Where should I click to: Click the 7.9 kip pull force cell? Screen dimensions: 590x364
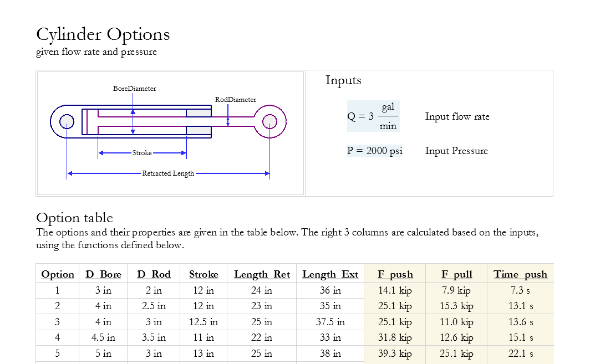(x=457, y=290)
